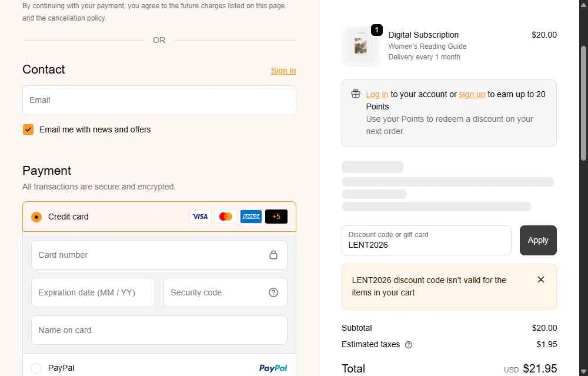Image resolution: width=588 pixels, height=376 pixels.
Task: Click the page vertical scrollbar thumb
Action: [583, 103]
